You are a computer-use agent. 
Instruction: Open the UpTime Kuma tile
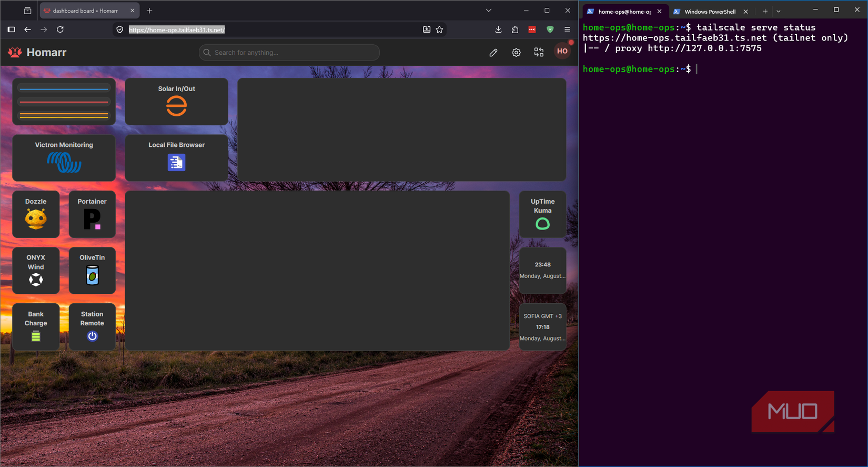542,214
